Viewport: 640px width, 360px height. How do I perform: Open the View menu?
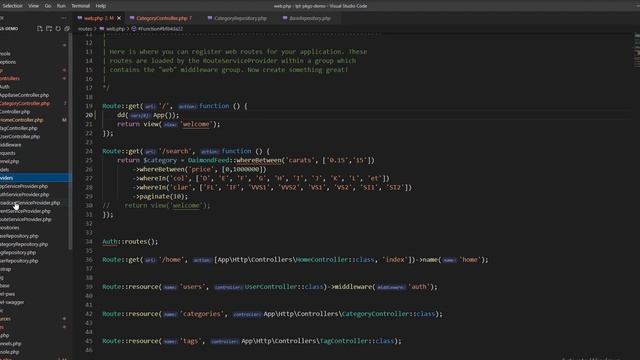33,6
